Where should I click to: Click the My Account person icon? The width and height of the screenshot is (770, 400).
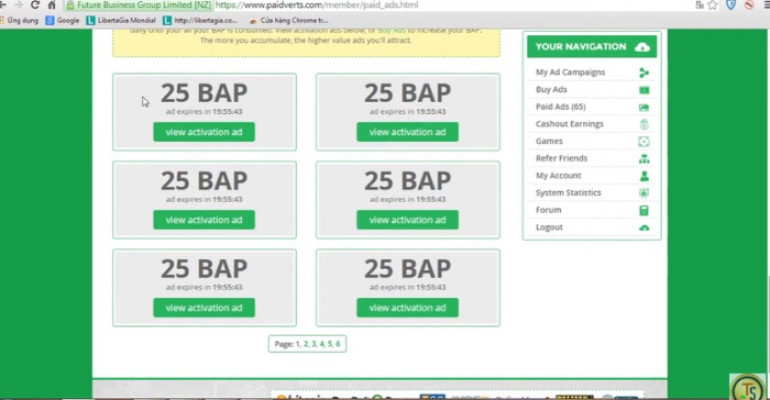644,176
